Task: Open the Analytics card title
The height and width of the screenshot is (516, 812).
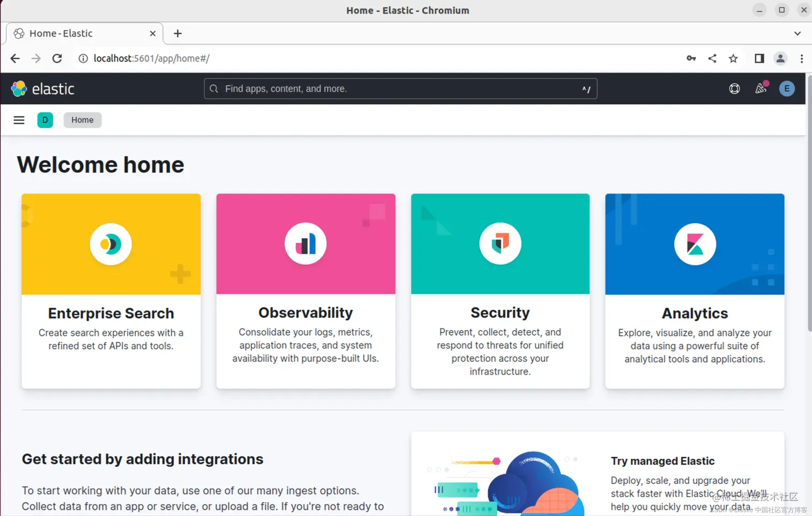Action: coord(695,313)
